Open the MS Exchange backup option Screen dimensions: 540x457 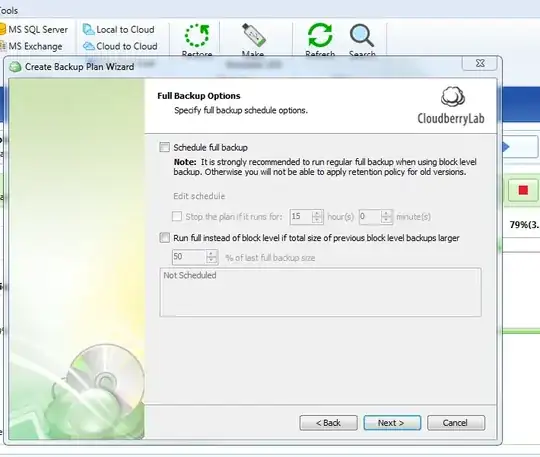tap(32, 46)
